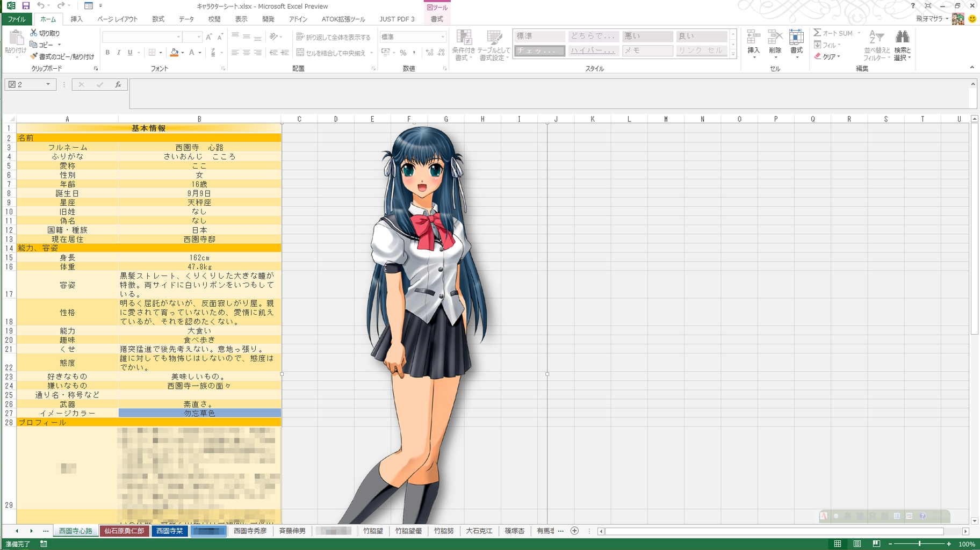
Task: Click the increase indent icon
Action: point(285,53)
